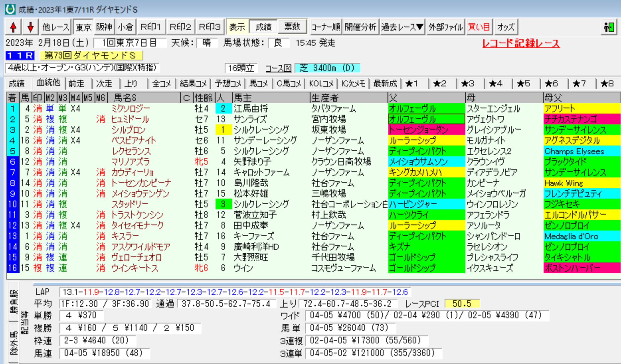Click the 芝 3400m (D) course field
Image resolution: width=621 pixels, height=364 pixels.
point(327,68)
